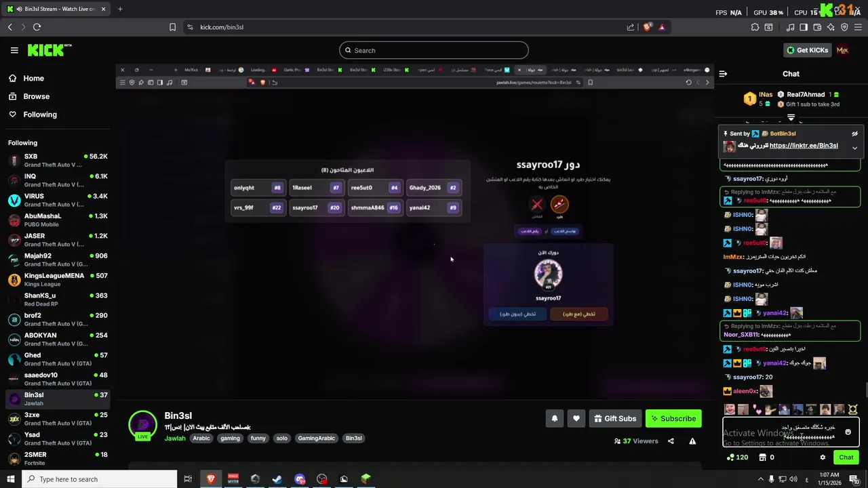Open Bin3sl channel avatar

[142, 426]
